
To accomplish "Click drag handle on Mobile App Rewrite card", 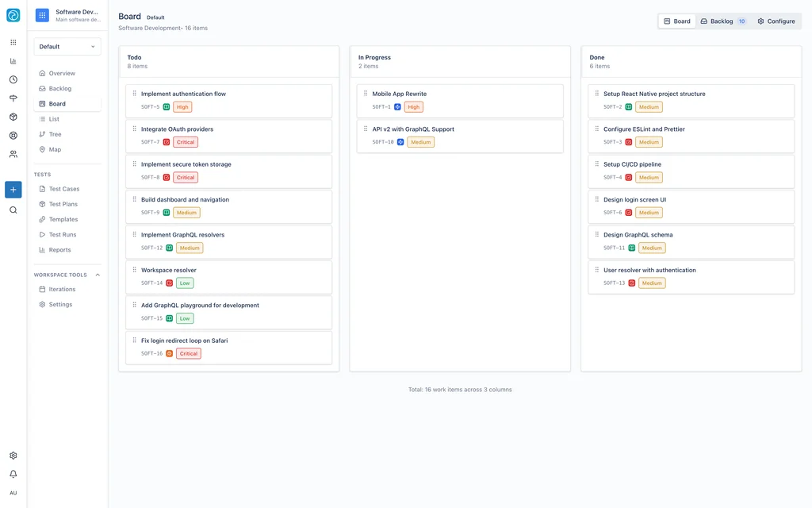I will 366,94.
